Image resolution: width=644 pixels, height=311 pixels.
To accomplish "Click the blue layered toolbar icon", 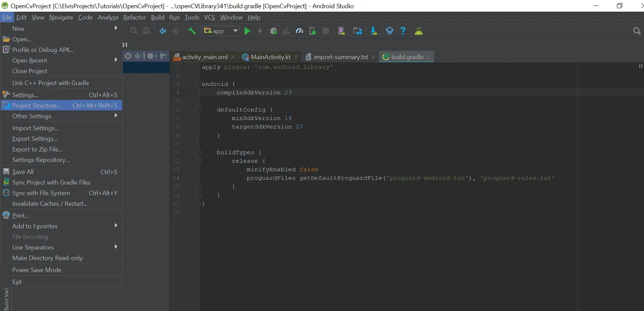I will [x=390, y=31].
